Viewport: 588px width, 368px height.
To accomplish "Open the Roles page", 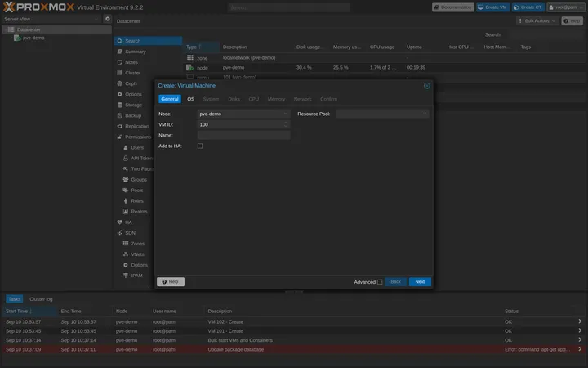I will point(137,201).
